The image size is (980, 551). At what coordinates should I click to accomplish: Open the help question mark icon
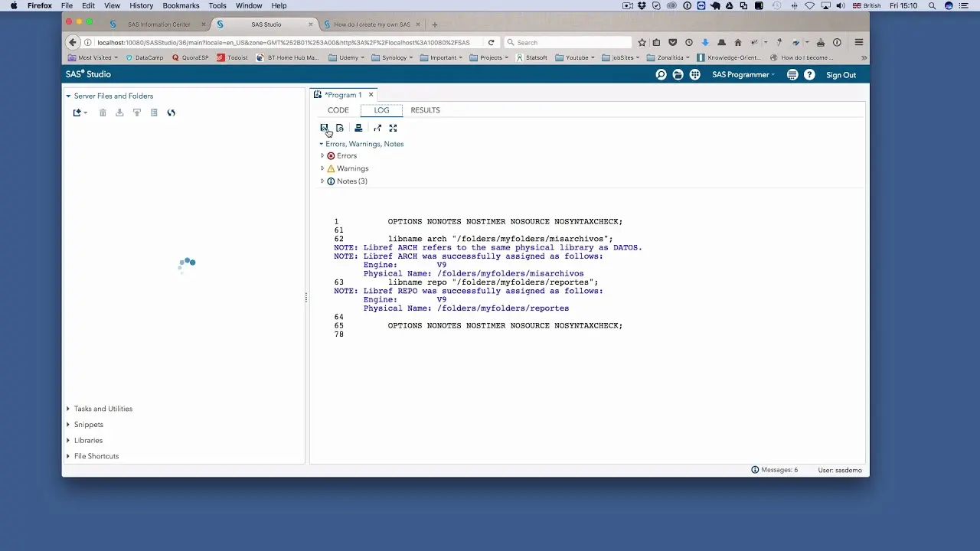pyautogui.click(x=809, y=74)
